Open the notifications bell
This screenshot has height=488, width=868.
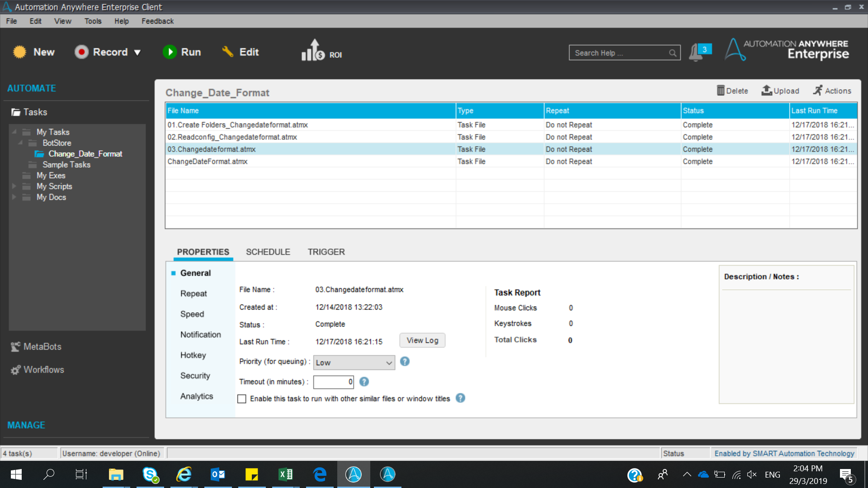coord(696,52)
